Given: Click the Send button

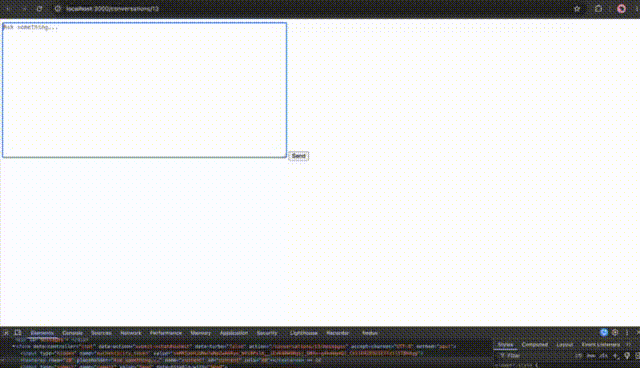Looking at the screenshot, I should point(299,156).
